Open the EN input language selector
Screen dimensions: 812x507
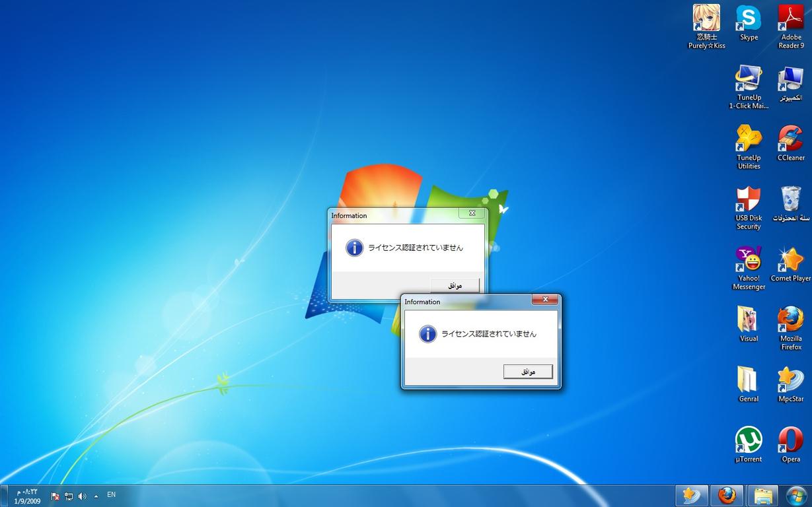tap(111, 494)
